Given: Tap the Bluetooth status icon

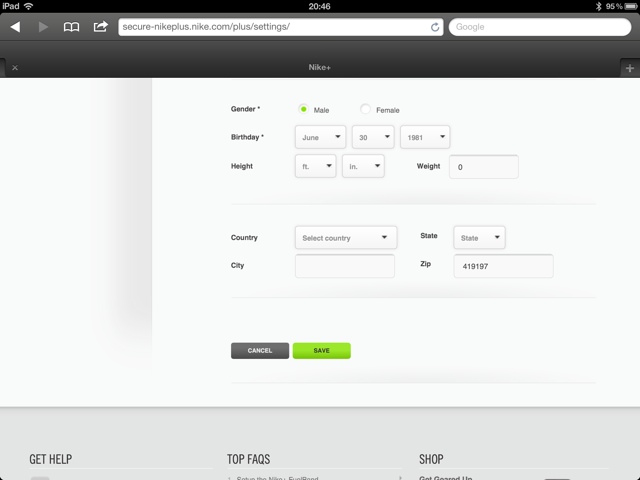Looking at the screenshot, I should click(x=598, y=6).
